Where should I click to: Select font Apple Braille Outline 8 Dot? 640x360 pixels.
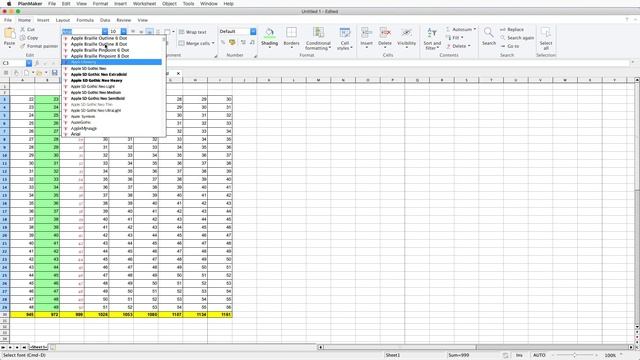(x=112, y=44)
